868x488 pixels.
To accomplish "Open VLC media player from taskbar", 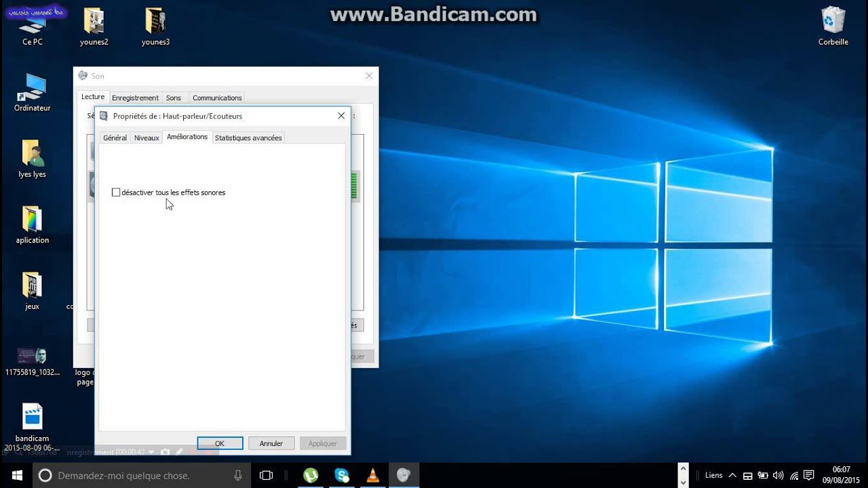I will point(372,475).
